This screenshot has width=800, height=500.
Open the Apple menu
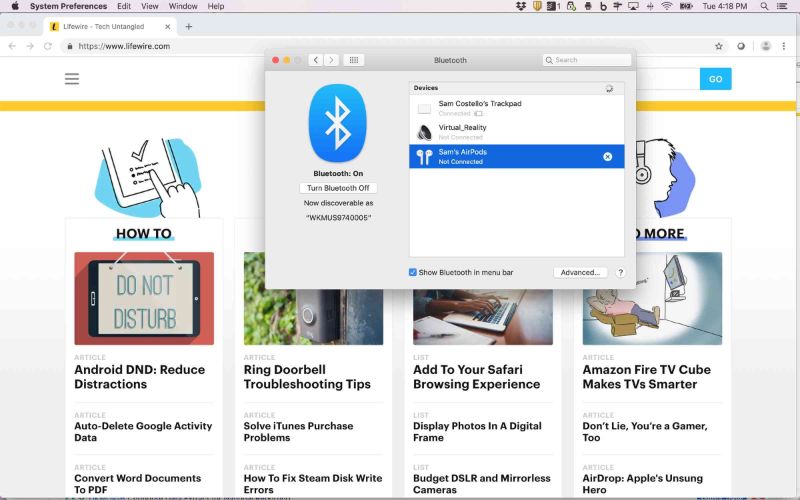14,6
